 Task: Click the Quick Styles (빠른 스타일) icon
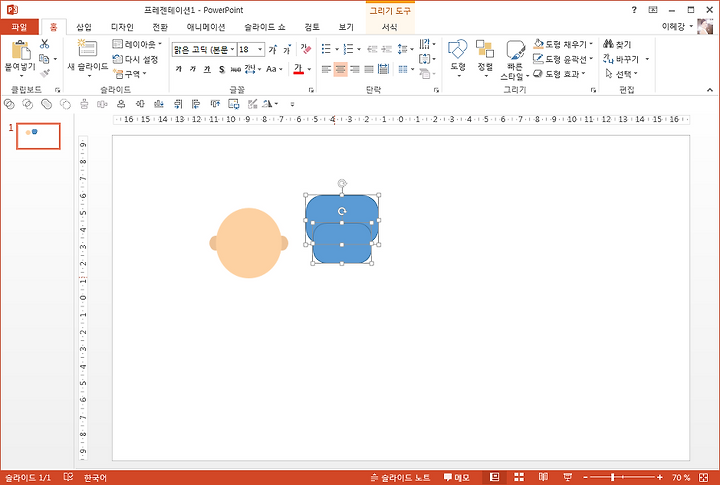point(515,50)
